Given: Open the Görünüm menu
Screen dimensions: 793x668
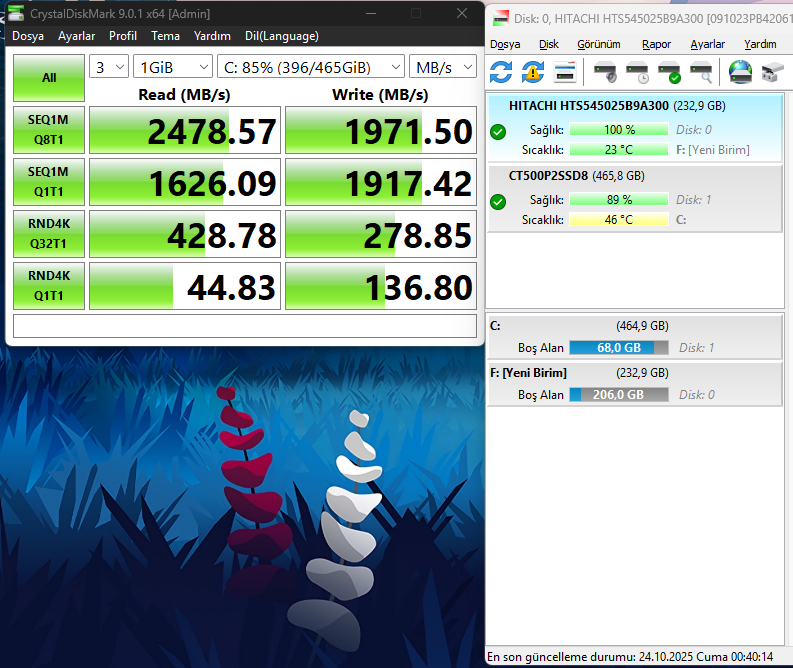Looking at the screenshot, I should click(x=599, y=44).
